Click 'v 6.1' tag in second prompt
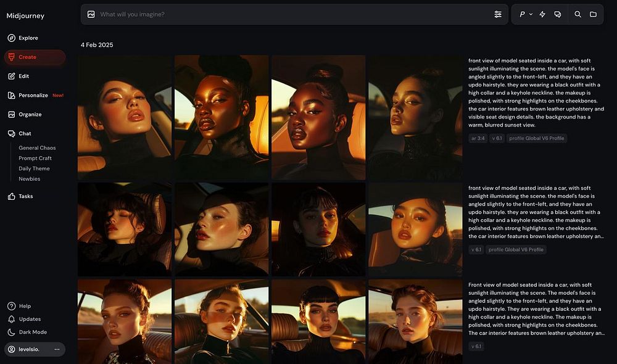Screen dimensions: 617x364 tap(476, 249)
